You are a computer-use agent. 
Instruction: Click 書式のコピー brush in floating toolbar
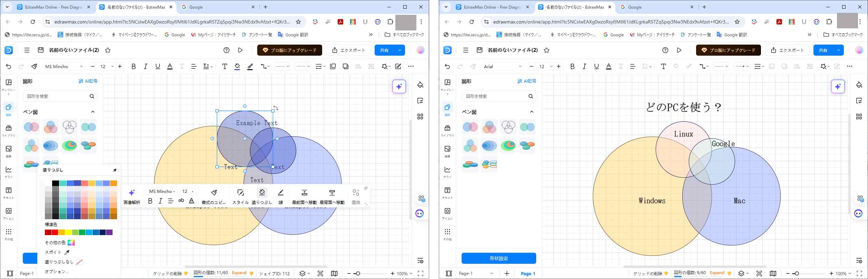pos(214,196)
